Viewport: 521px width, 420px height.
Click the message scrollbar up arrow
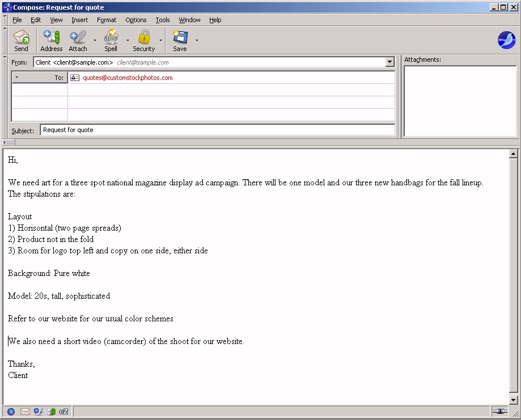click(x=513, y=154)
